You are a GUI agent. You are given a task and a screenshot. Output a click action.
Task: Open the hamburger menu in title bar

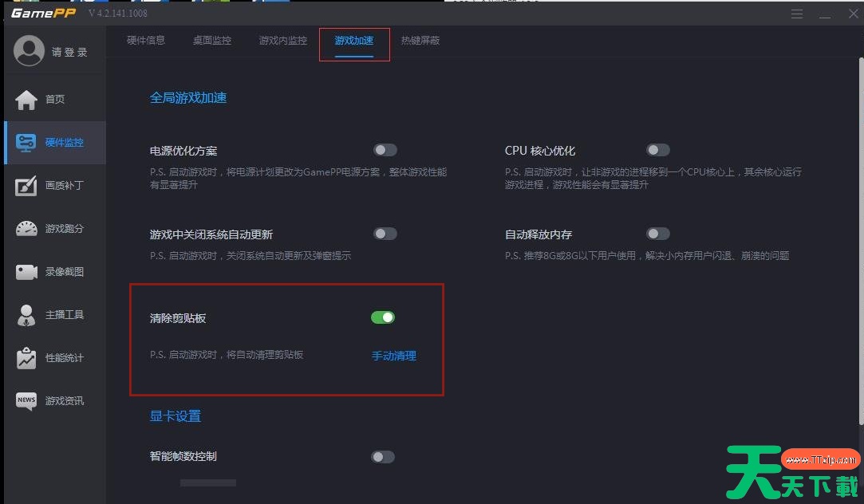tap(797, 14)
